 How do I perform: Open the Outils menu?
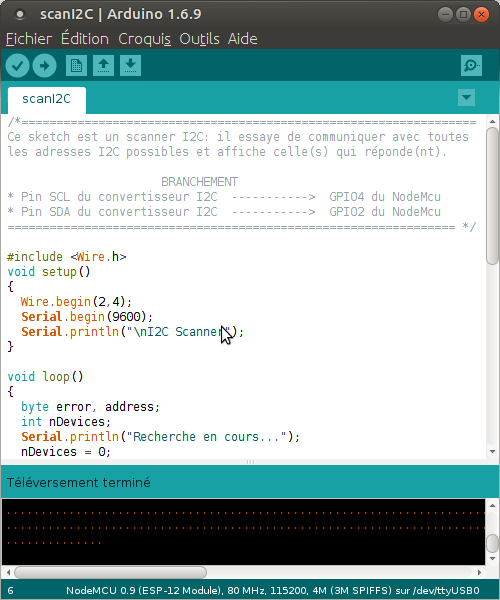coord(199,39)
